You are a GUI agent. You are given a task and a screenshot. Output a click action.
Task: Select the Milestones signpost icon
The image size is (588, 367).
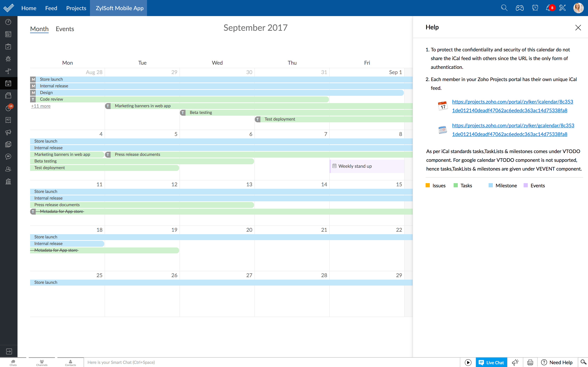point(8,71)
